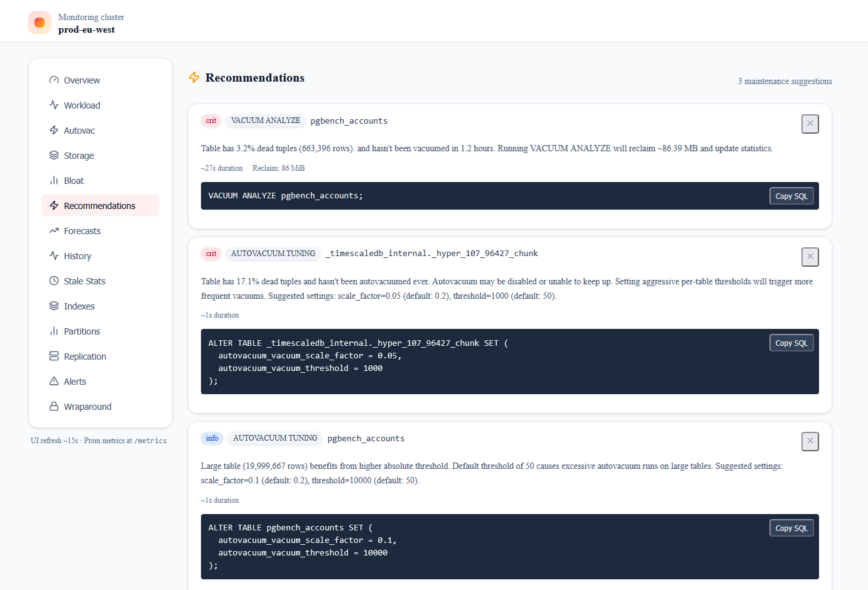Select the Storage layers icon

[x=54, y=155]
